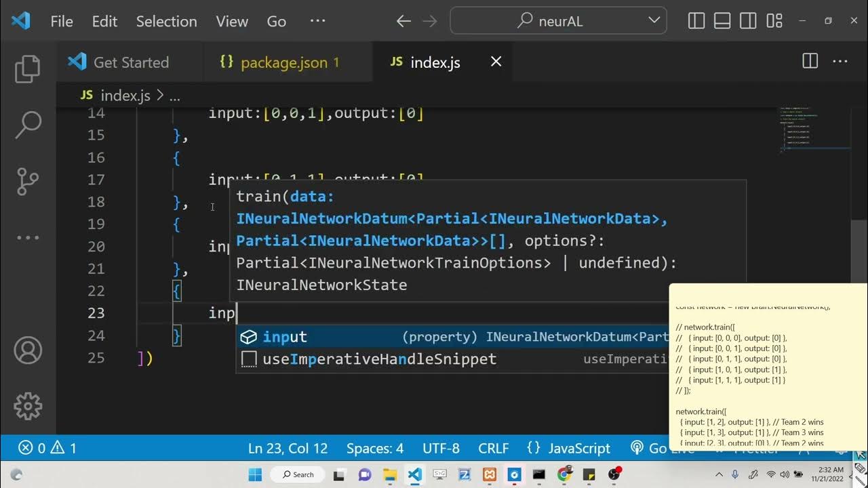Toggle the Primary Side Bar layout button
Screen dimensions: 868x488
coord(696,21)
